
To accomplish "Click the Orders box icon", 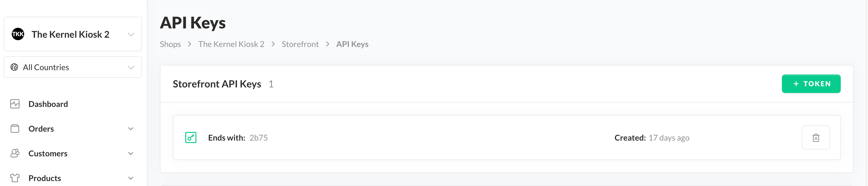I will click(x=15, y=129).
